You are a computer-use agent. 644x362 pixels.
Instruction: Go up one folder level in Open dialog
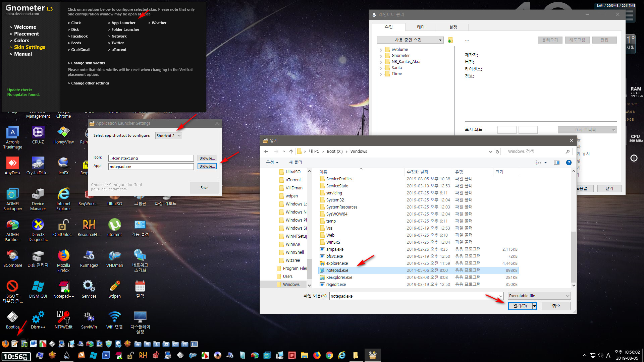coord(291,152)
